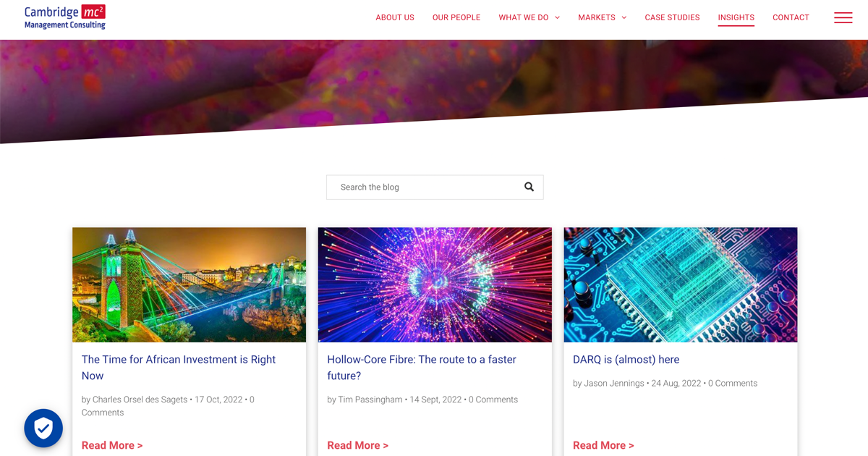The image size is (868, 456).
Task: Go to the Our People page
Action: point(456,18)
